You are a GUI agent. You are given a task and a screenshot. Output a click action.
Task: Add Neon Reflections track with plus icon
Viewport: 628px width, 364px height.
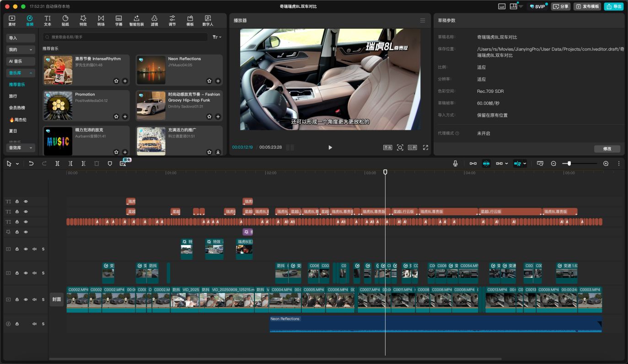tap(218, 81)
